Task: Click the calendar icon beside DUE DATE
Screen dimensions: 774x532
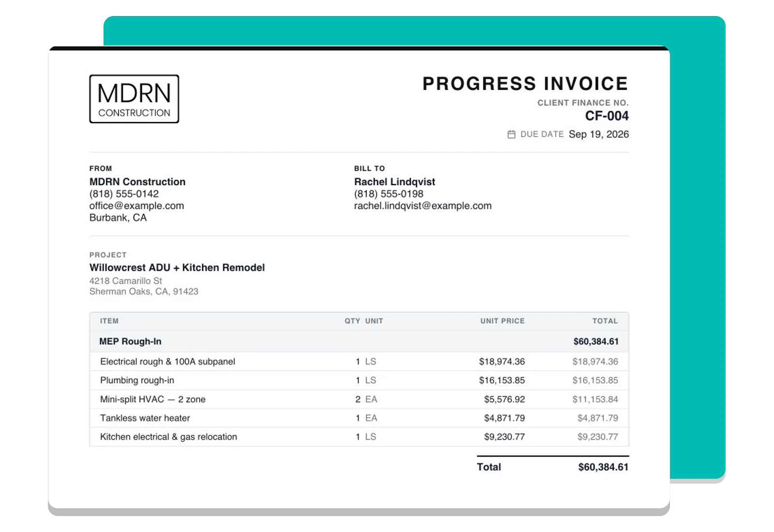Action: 511,134
